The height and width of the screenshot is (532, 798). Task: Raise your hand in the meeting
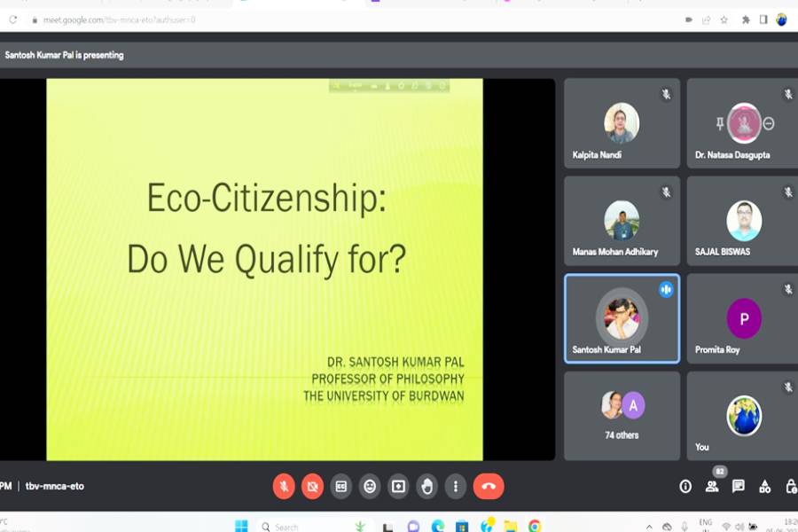click(427, 486)
